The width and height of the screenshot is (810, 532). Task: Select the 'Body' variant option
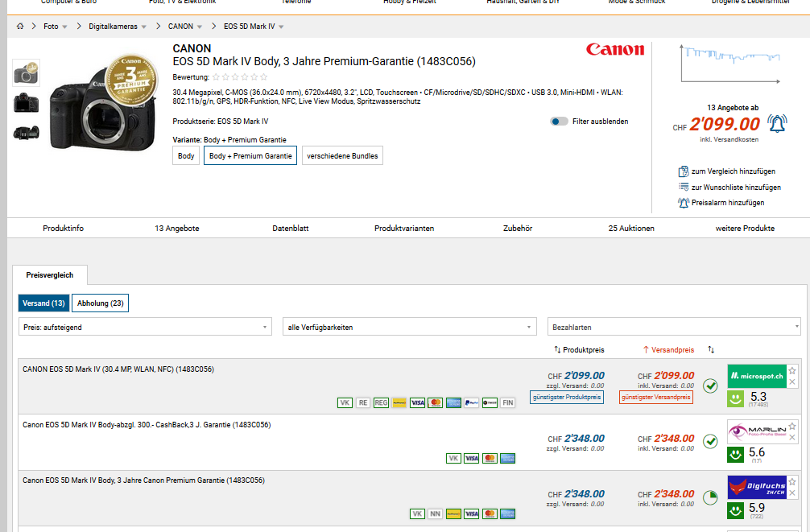(x=186, y=155)
